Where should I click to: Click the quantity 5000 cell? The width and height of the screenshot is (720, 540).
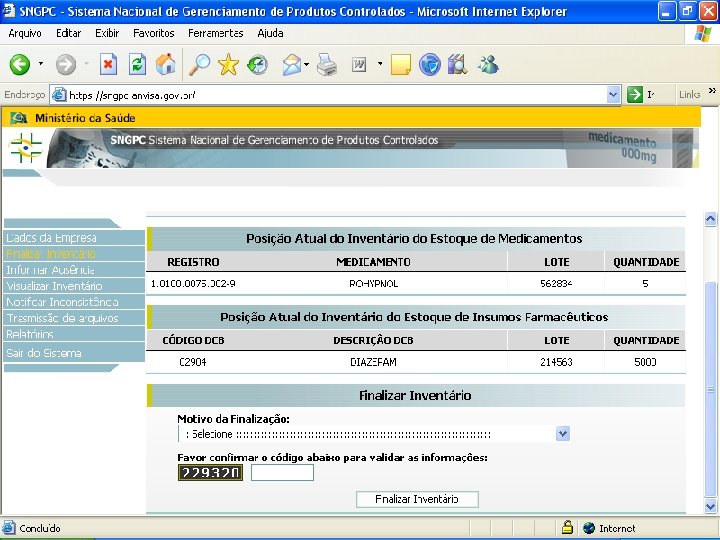tap(645, 362)
